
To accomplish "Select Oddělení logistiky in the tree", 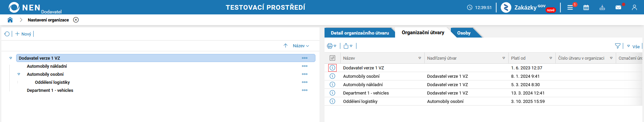I will tap(52, 82).
